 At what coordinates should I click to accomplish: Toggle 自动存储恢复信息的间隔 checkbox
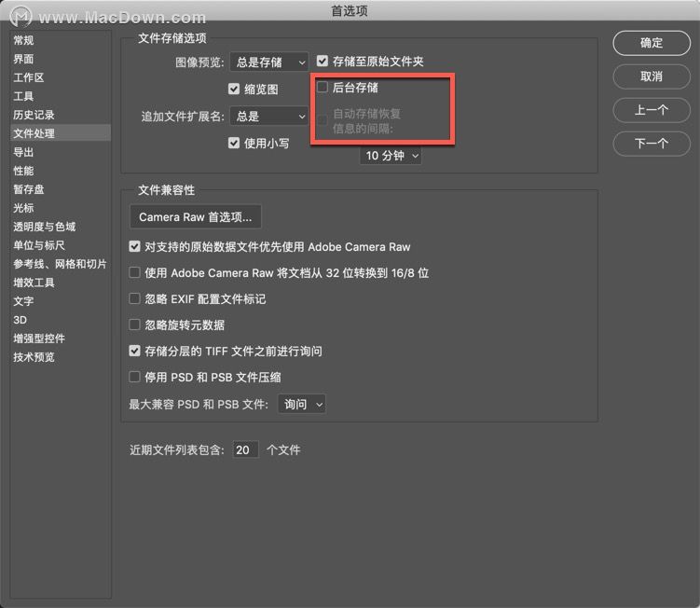[323, 119]
